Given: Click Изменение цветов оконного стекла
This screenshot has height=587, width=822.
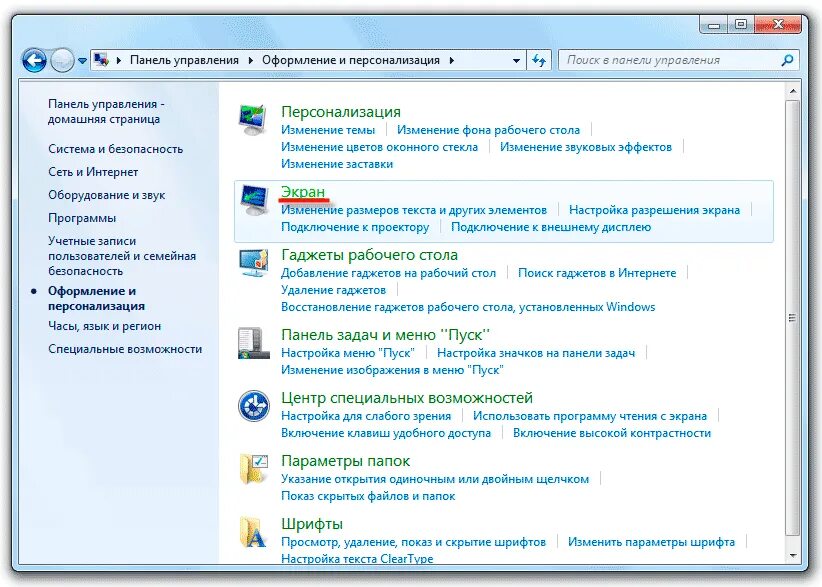Looking at the screenshot, I should pos(379,147).
